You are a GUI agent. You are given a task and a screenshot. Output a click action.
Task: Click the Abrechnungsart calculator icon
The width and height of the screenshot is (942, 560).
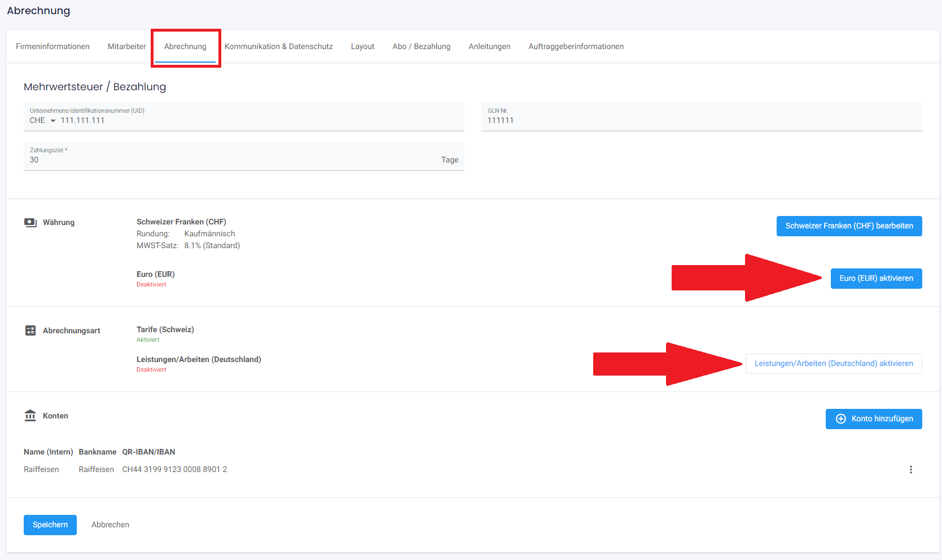[x=30, y=330]
